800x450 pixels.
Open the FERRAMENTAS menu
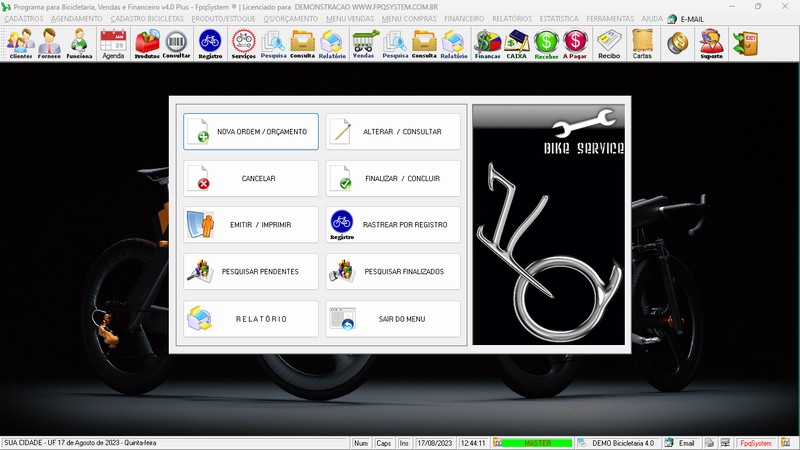click(610, 18)
